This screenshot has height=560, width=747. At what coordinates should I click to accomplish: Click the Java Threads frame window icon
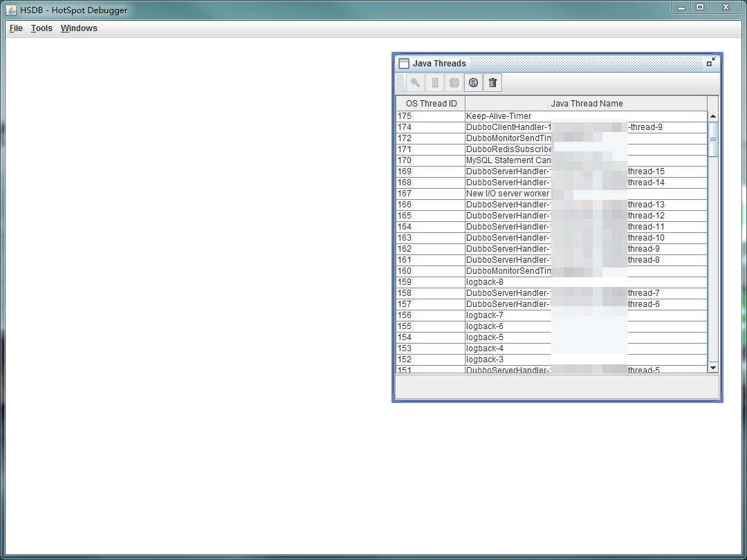coord(403,64)
